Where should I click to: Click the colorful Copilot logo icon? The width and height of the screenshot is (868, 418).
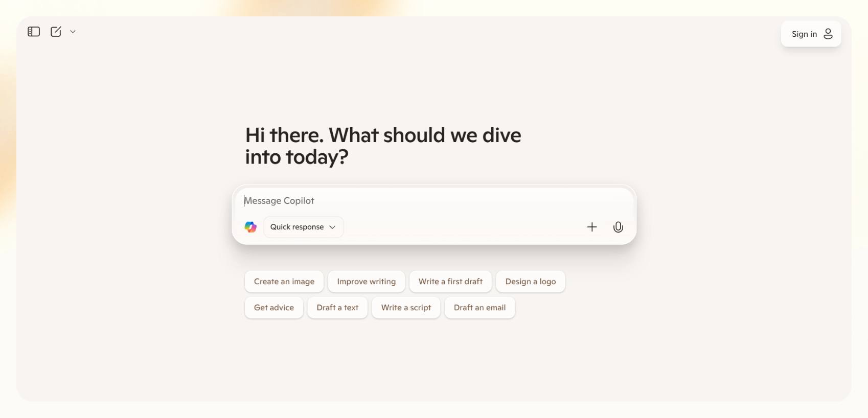(250, 227)
